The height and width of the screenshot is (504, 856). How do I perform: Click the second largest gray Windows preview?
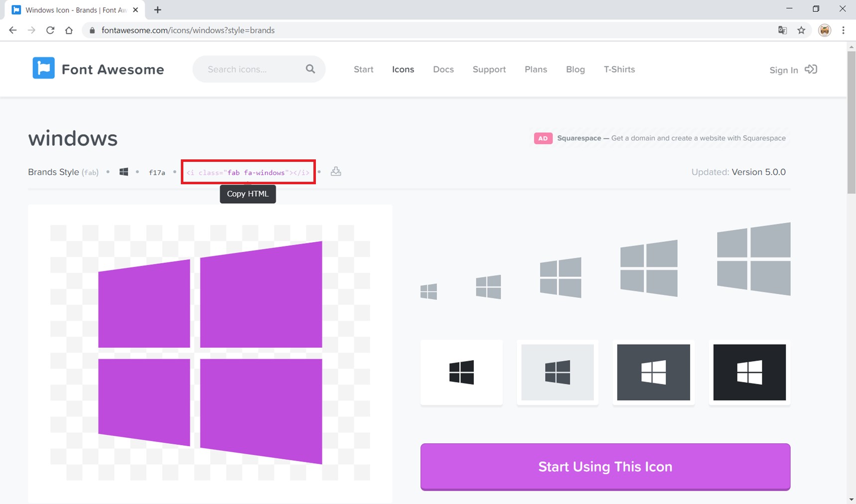[649, 268]
